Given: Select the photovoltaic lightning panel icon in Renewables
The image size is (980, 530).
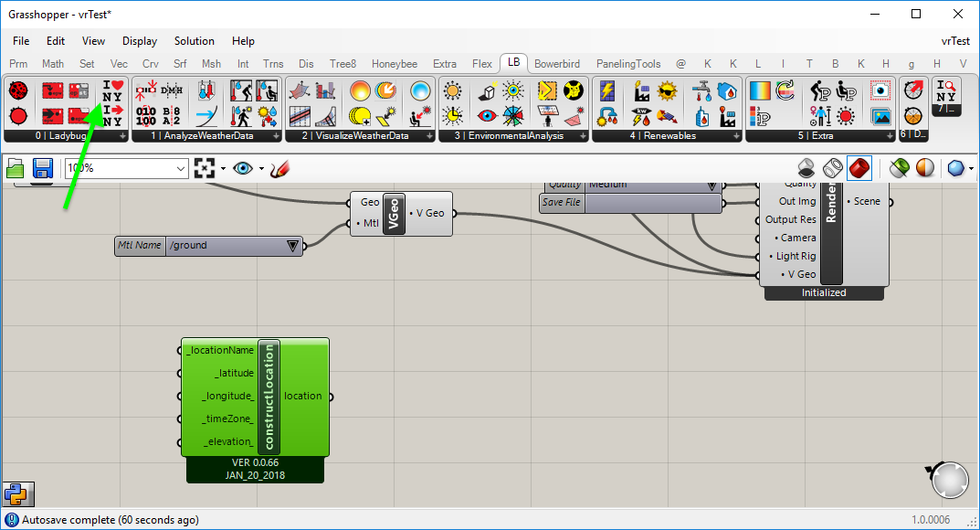Looking at the screenshot, I should pos(606,90).
